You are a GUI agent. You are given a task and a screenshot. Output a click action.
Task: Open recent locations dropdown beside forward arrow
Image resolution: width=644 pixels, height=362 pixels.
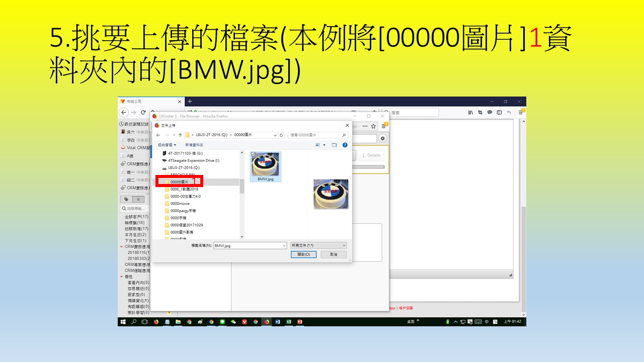174,135
